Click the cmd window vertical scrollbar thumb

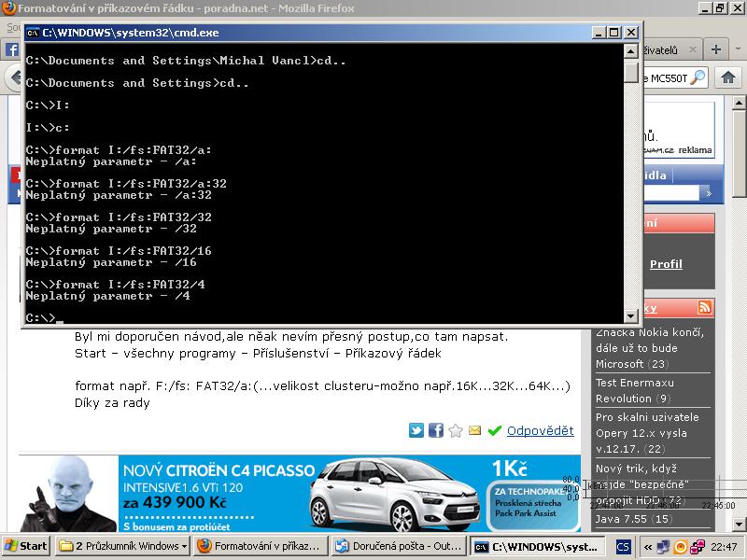[x=631, y=71]
